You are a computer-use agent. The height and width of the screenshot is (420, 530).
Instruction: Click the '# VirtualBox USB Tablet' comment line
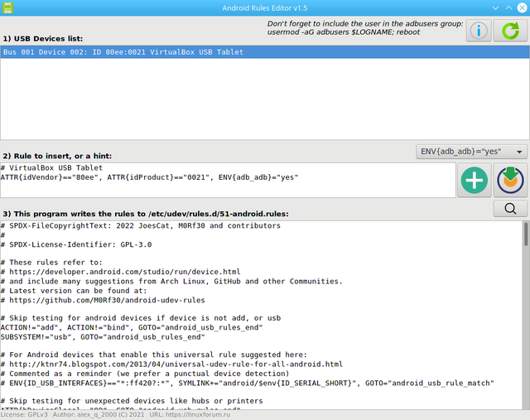point(51,167)
